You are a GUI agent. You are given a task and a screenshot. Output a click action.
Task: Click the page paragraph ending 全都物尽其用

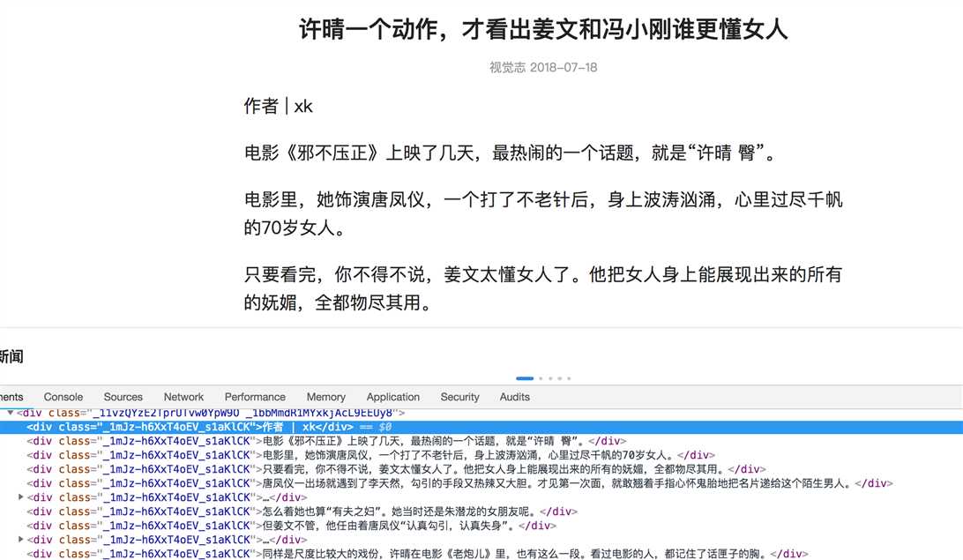[543, 288]
